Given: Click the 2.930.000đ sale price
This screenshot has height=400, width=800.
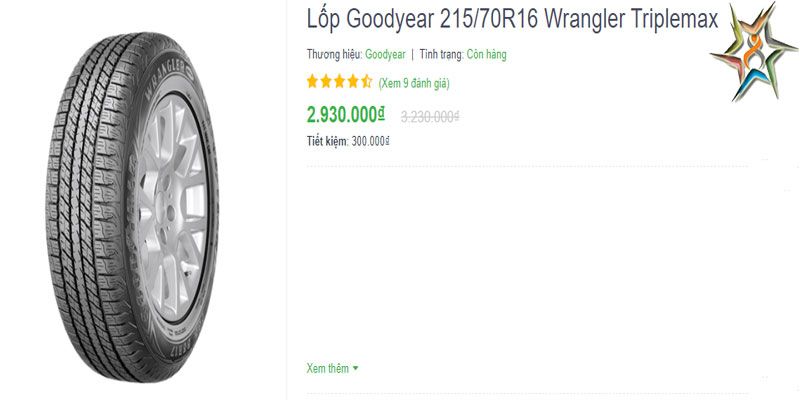Looking at the screenshot, I should [x=345, y=115].
